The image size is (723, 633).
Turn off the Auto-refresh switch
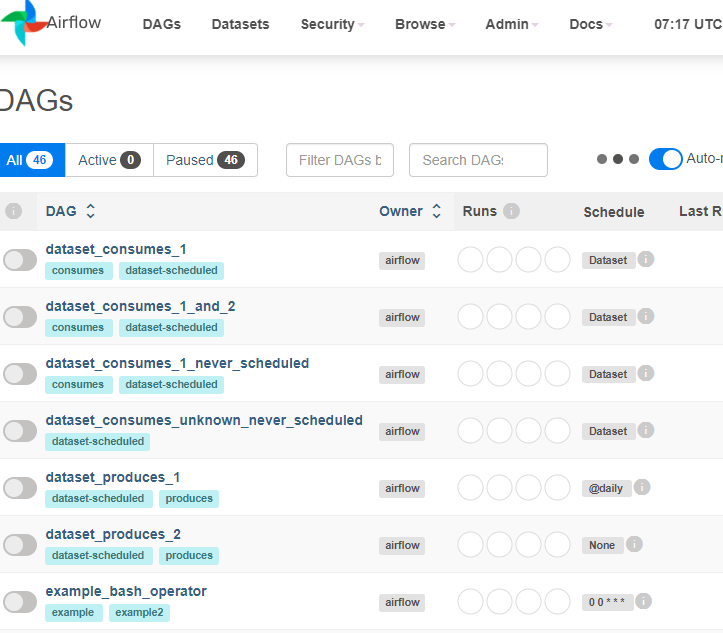[x=665, y=159]
